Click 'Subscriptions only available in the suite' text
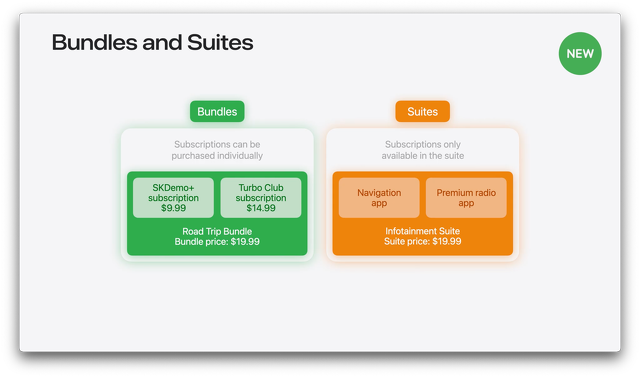 423,150
